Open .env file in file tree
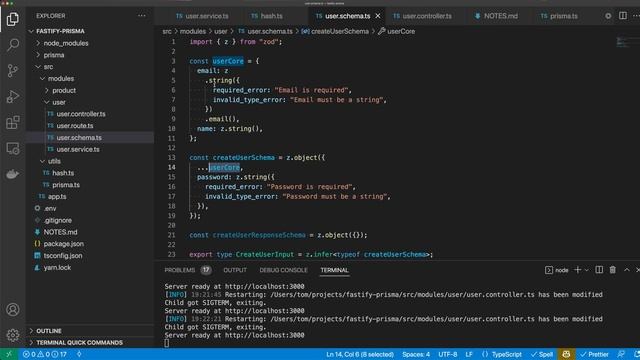The height and width of the screenshot is (360, 640). (x=90, y=208)
